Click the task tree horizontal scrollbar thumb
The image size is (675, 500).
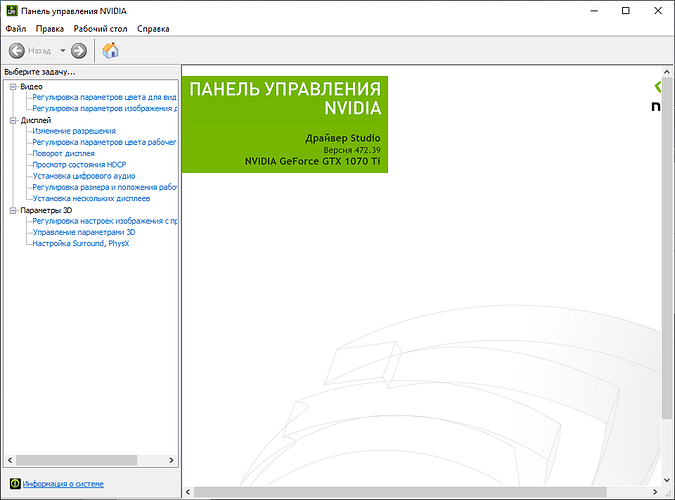click(x=76, y=460)
